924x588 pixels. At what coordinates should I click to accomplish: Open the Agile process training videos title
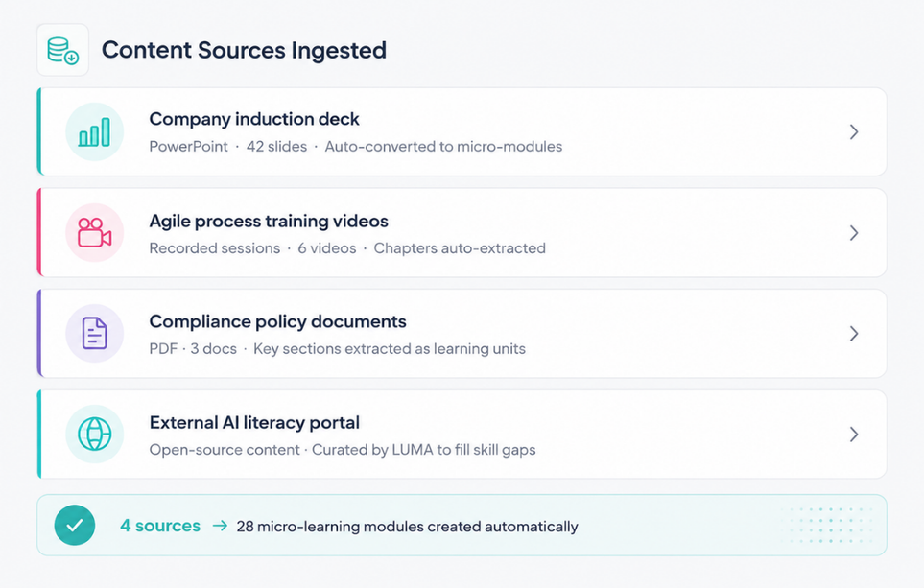[x=269, y=221]
